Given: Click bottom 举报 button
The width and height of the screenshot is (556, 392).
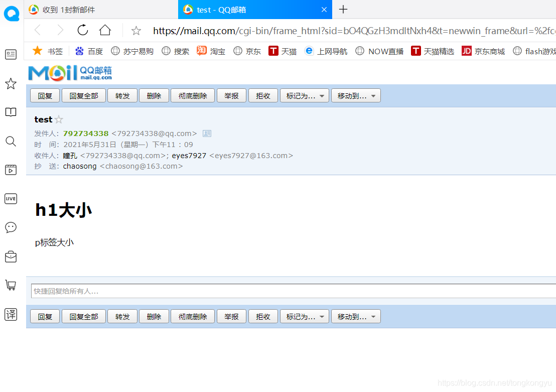Looking at the screenshot, I should tap(231, 316).
